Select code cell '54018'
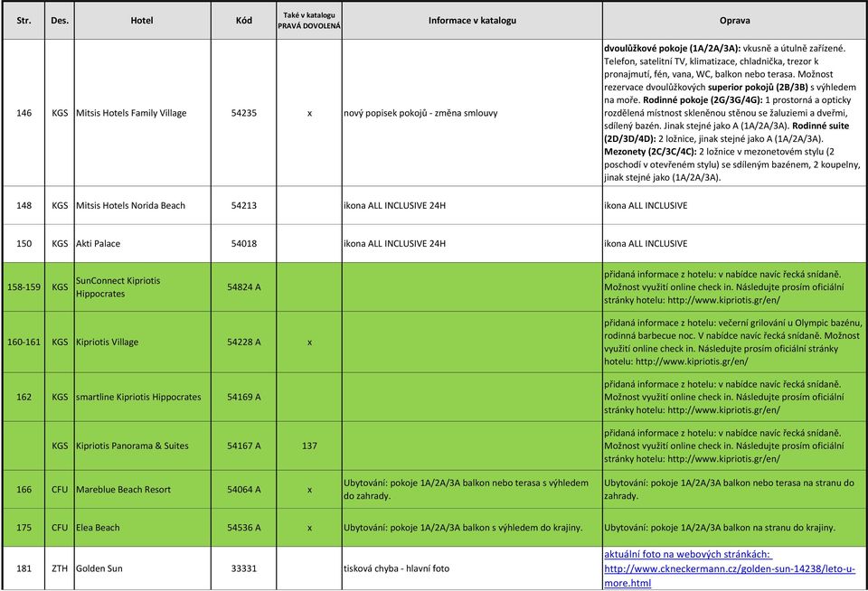 coord(243,243)
